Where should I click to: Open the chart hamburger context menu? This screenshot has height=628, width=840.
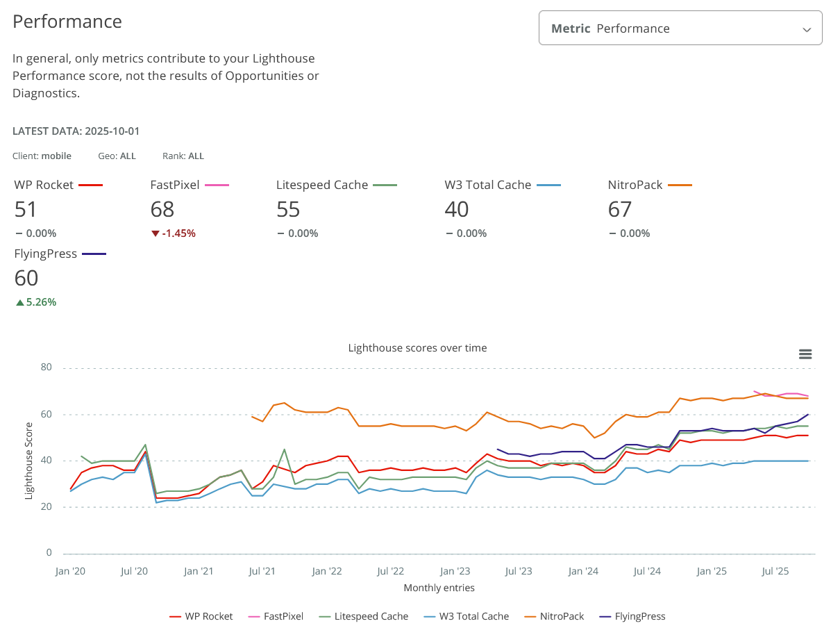point(805,354)
